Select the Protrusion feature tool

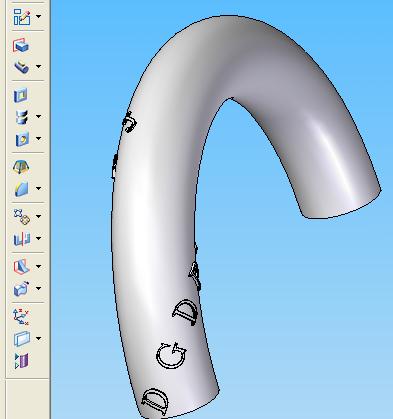(21, 46)
